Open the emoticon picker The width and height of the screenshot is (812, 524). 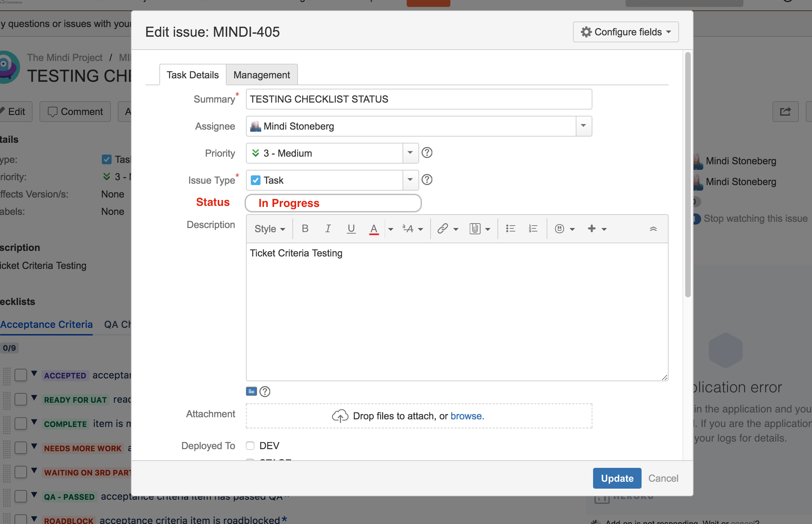tap(564, 229)
